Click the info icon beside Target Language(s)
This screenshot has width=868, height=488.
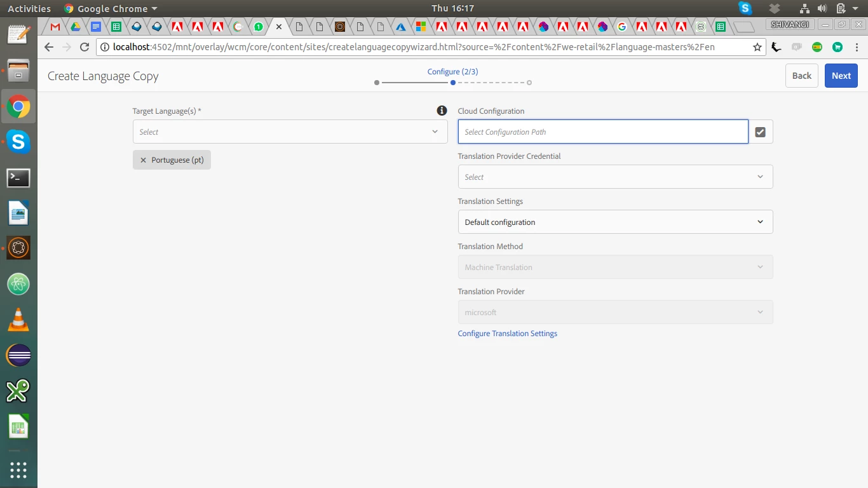442,111
